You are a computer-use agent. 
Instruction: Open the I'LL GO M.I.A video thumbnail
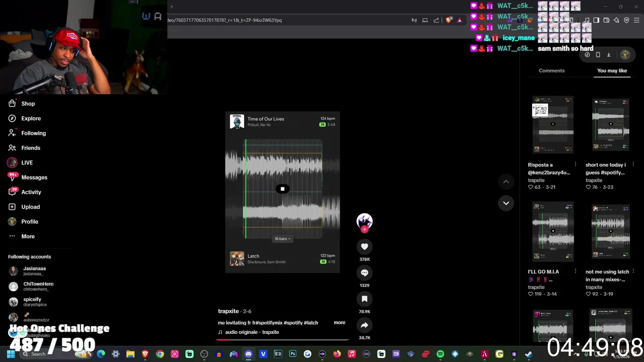pyautogui.click(x=553, y=232)
